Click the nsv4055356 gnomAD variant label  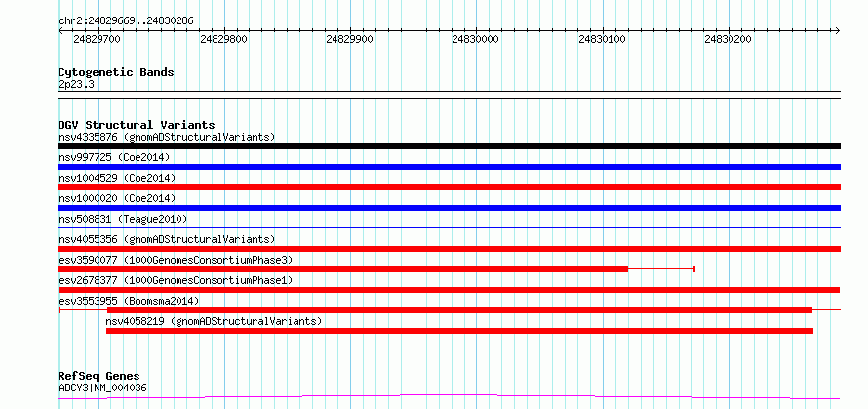click(167, 239)
